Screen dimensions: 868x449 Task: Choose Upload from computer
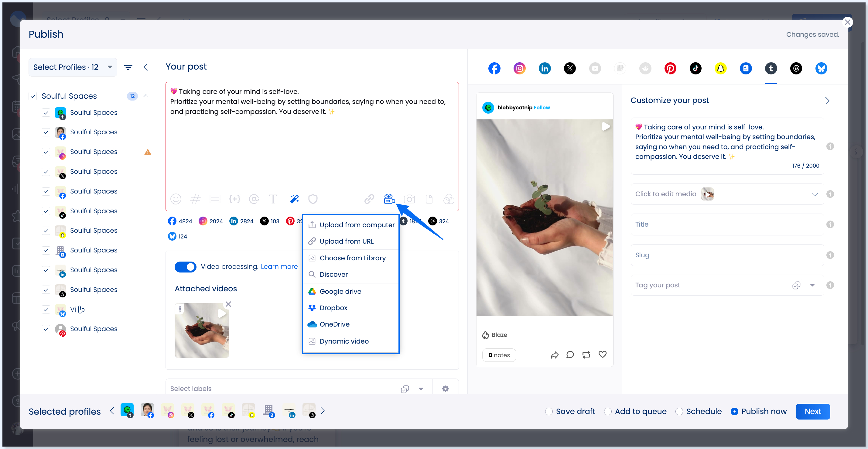(351, 225)
